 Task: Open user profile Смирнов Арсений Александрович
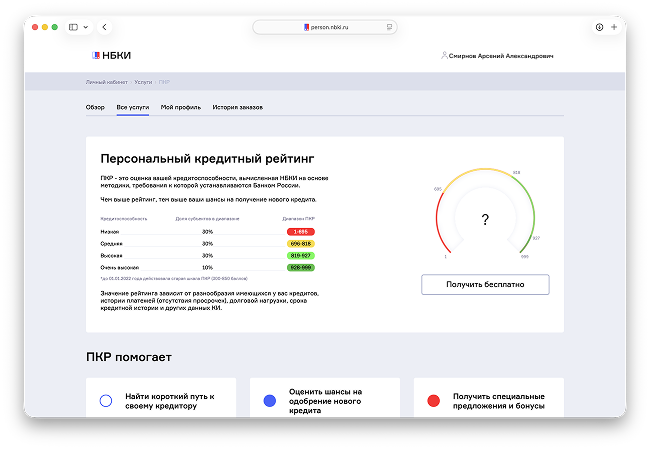501,56
